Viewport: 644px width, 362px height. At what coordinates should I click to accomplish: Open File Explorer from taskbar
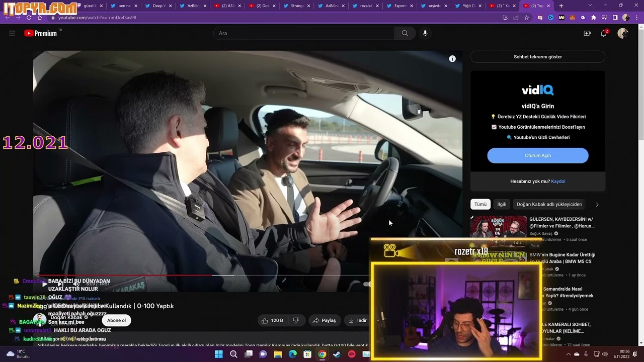pyautogui.click(x=278, y=354)
